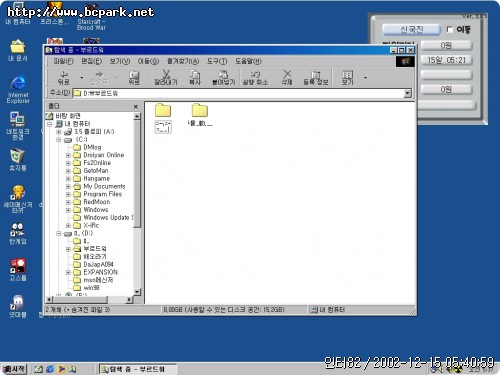Click the 시작 Start button
Viewport: 500px width, 375px height.
click(x=14, y=369)
